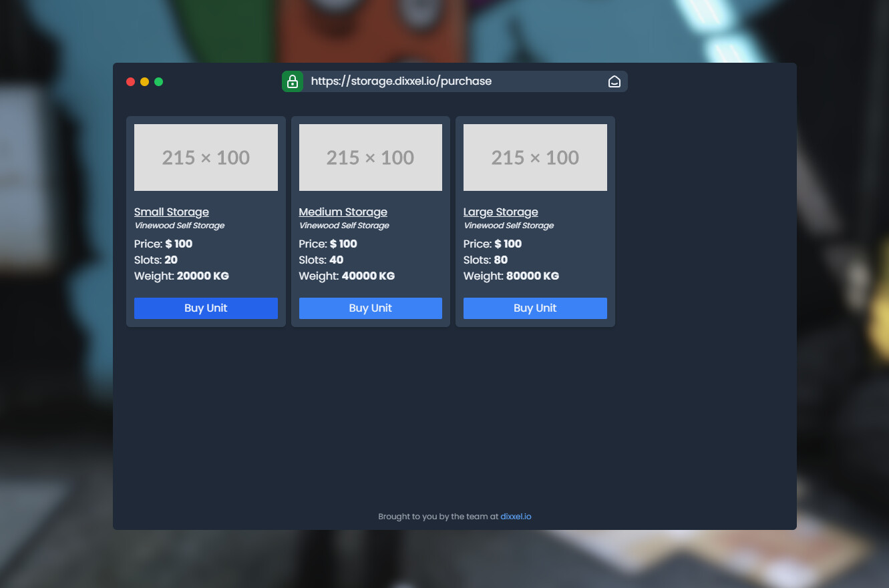Open the Large Storage link
Screen dimensions: 889x588
500,212
